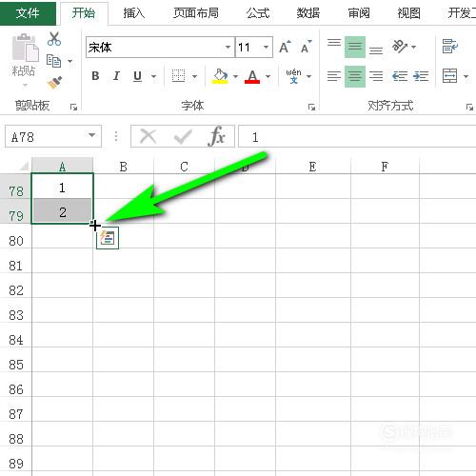Click the Cut scissors icon
The image size is (476, 476).
54,39
